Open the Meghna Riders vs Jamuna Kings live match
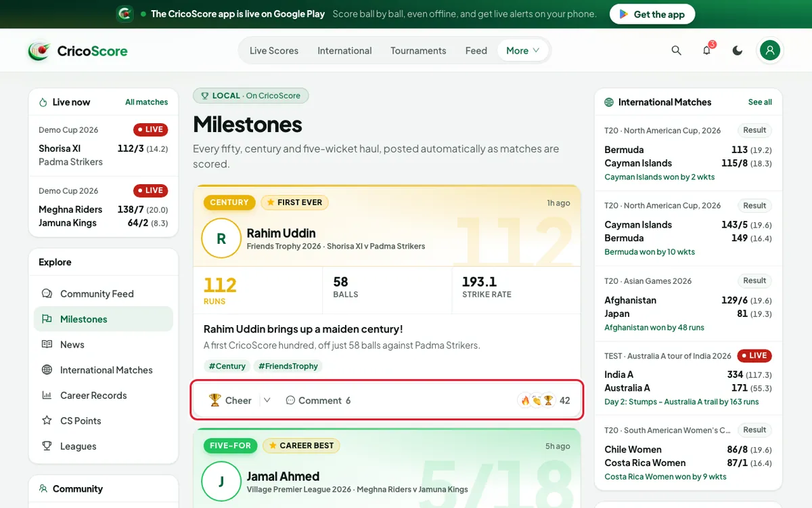This screenshot has height=508, width=812. pyautogui.click(x=104, y=207)
